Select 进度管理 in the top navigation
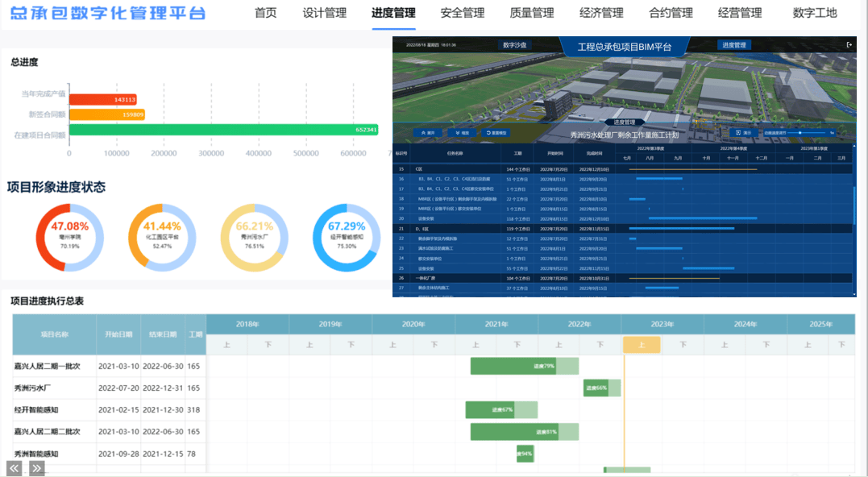 [x=393, y=13]
